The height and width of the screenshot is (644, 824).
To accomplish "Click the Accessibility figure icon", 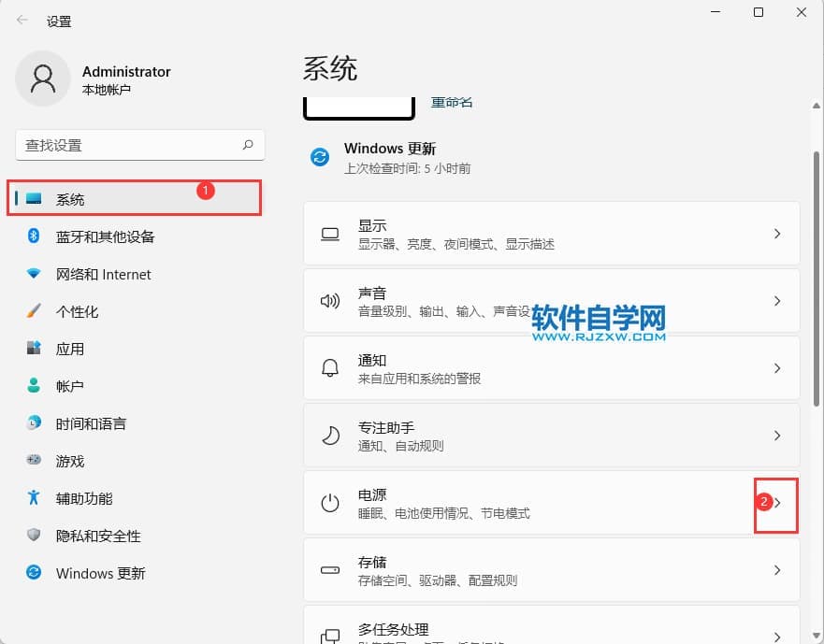I will coord(34,498).
